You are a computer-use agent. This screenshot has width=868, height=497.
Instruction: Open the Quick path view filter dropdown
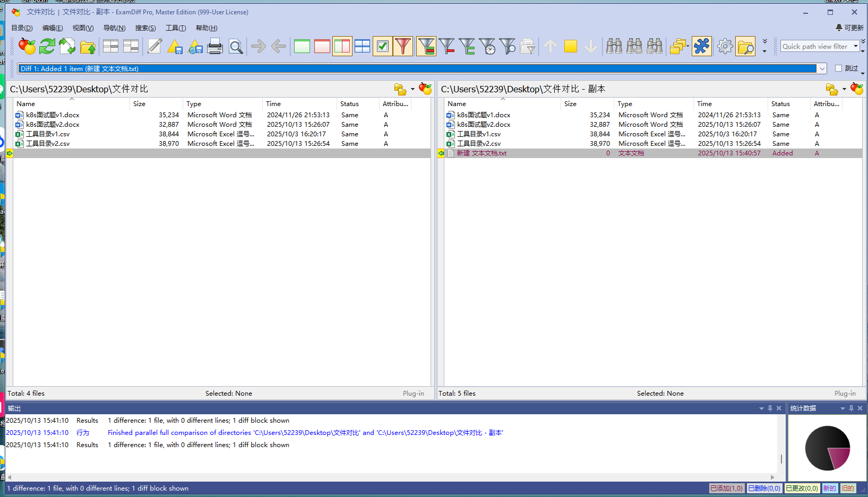click(856, 47)
